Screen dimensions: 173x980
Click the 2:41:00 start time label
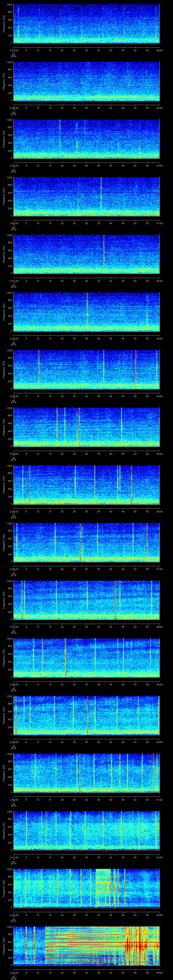[x=14, y=858]
